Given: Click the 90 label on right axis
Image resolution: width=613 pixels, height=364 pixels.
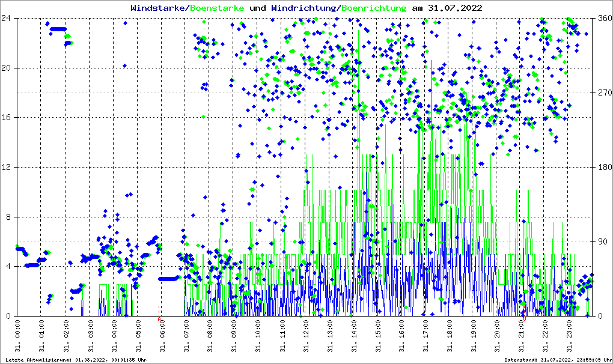Looking at the screenshot, I should point(602,242).
